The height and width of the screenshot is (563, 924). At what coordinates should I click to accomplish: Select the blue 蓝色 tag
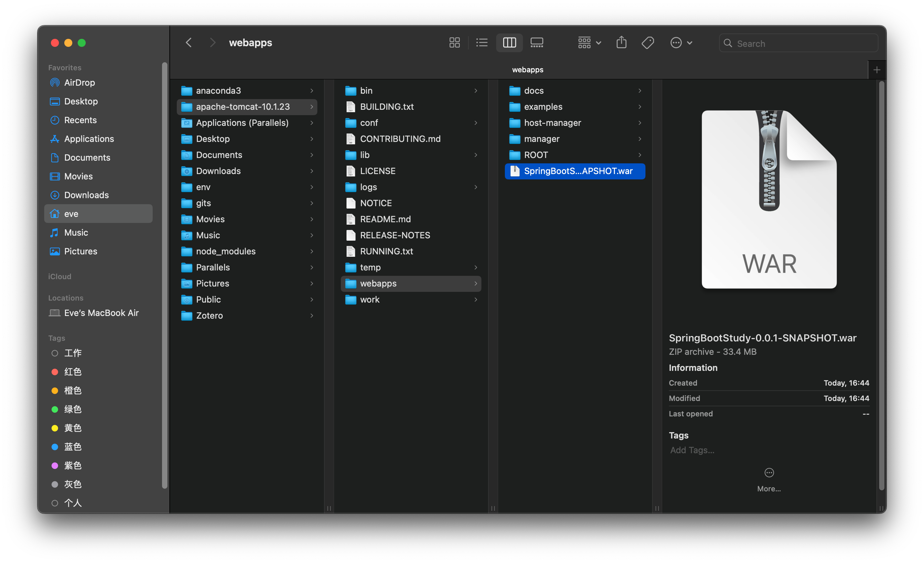pyautogui.click(x=72, y=447)
